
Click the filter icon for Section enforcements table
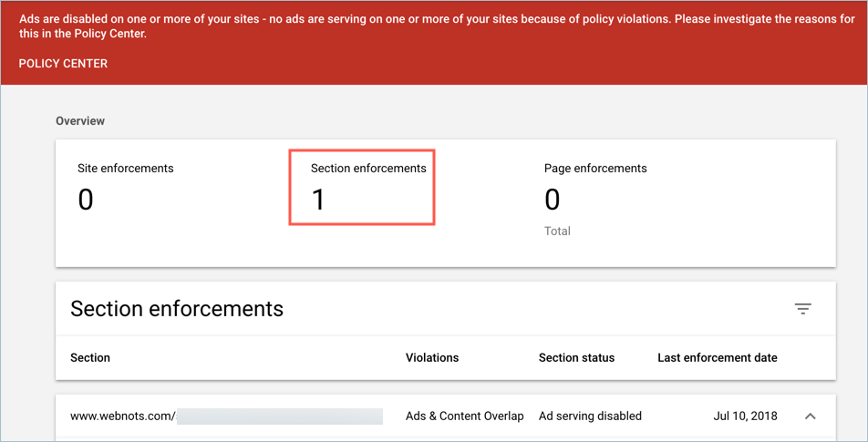(802, 309)
